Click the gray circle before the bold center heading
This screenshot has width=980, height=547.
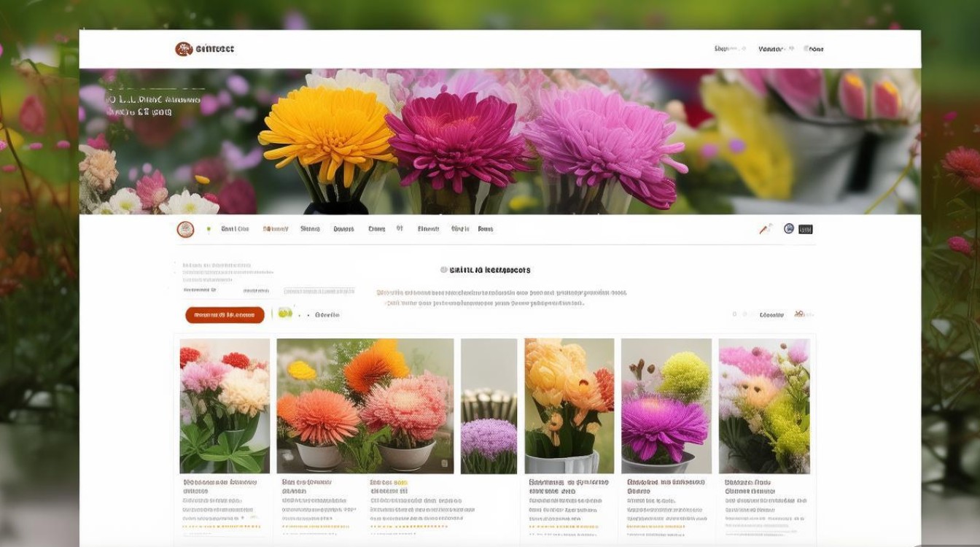coord(443,270)
